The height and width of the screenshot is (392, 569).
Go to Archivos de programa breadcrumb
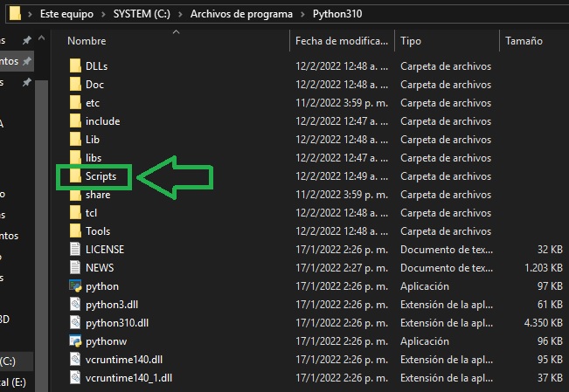241,14
